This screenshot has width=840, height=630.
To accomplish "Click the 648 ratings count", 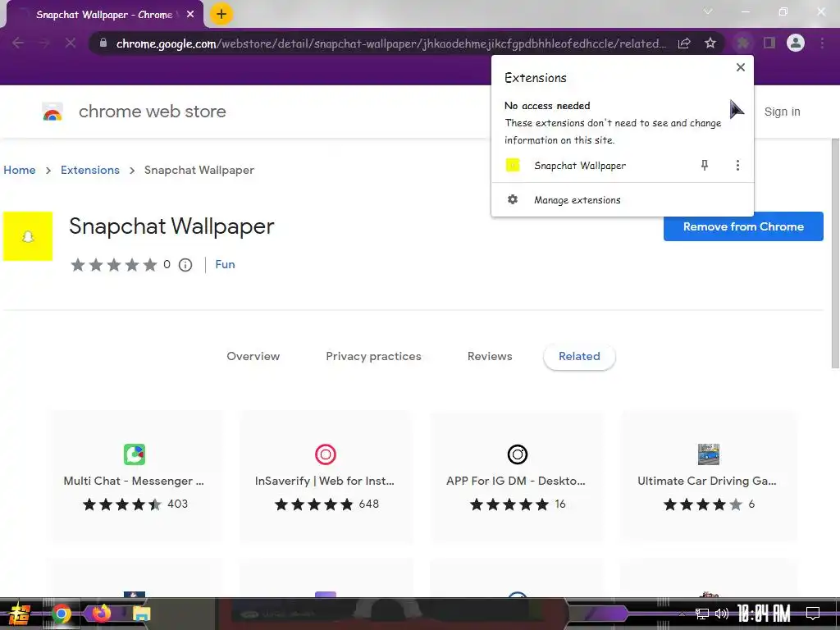I will click(368, 504).
